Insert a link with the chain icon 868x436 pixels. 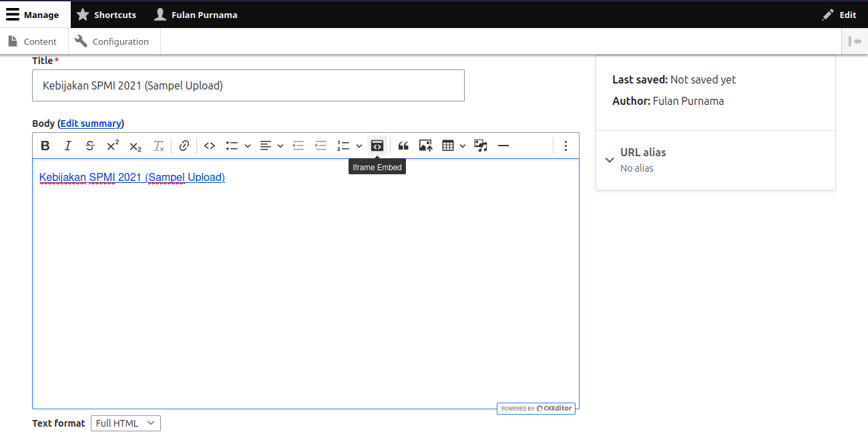tap(184, 146)
